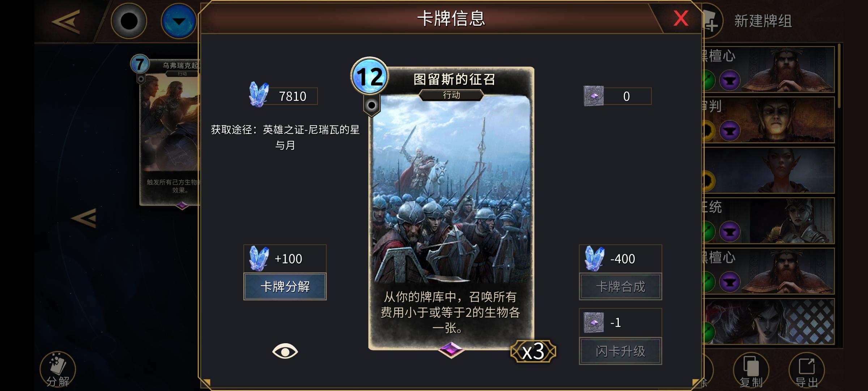This screenshot has height=391, width=868.
Task: Click the soul gem crystal icon near 7810
Action: 259,95
